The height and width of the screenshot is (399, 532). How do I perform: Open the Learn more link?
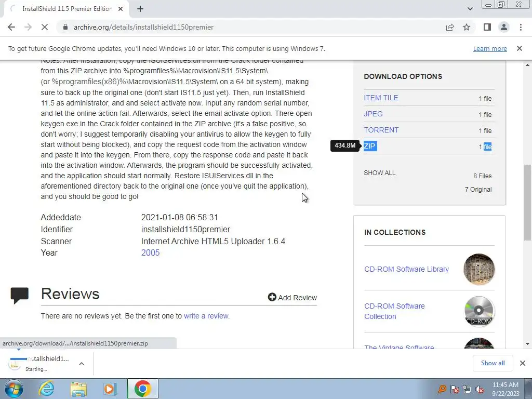490,48
